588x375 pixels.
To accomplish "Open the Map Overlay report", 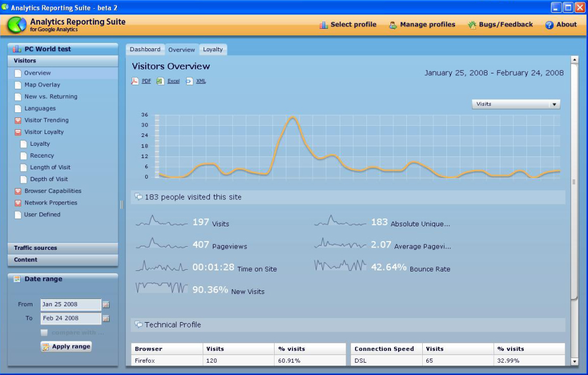I will (x=42, y=85).
